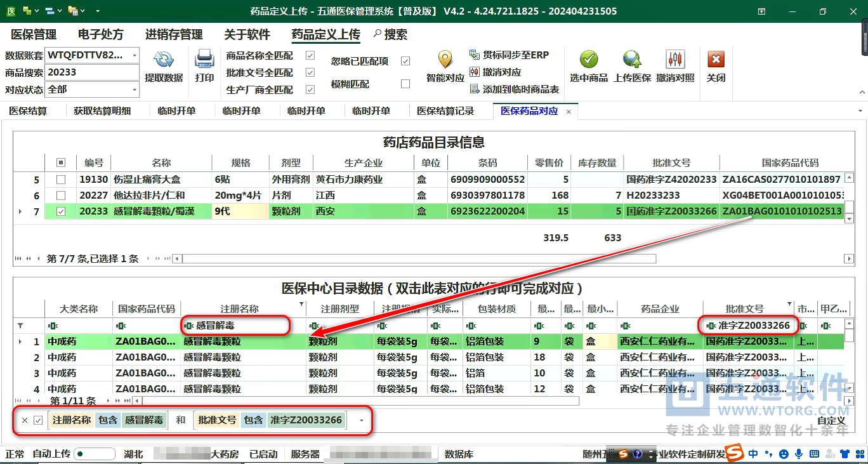Click the 商品搜索 input field
The height and width of the screenshot is (464, 868).
point(92,72)
